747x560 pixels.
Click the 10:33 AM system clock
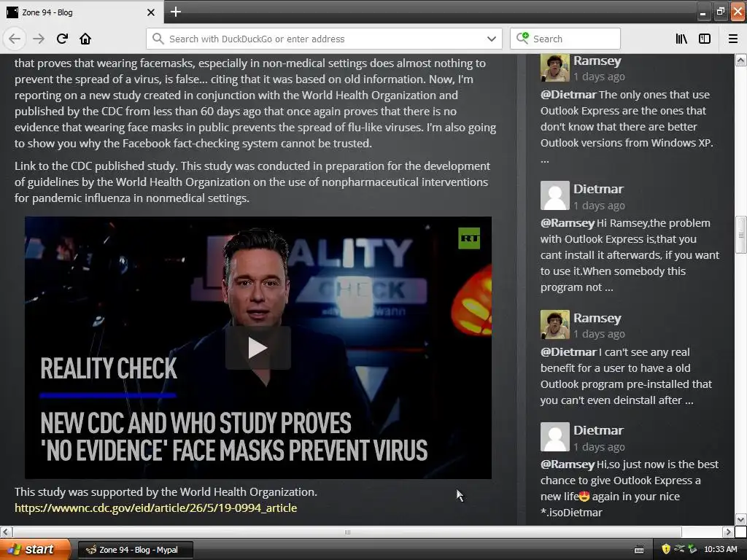coord(720,550)
